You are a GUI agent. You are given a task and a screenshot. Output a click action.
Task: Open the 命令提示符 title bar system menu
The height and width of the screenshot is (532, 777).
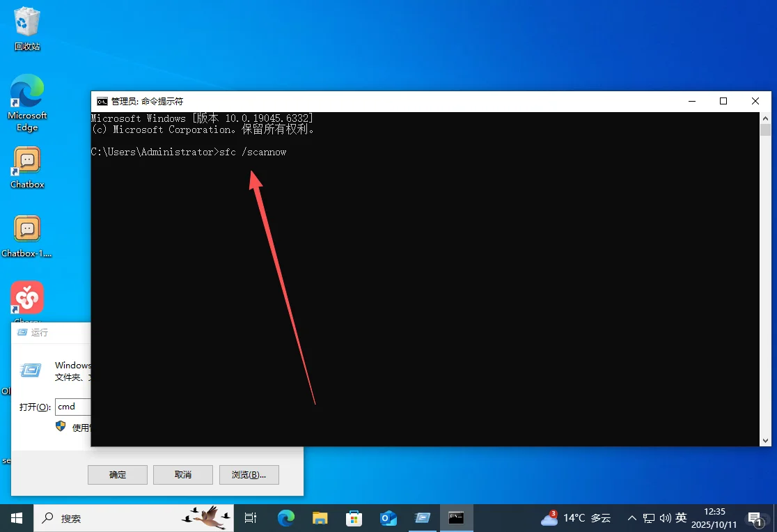coord(102,100)
